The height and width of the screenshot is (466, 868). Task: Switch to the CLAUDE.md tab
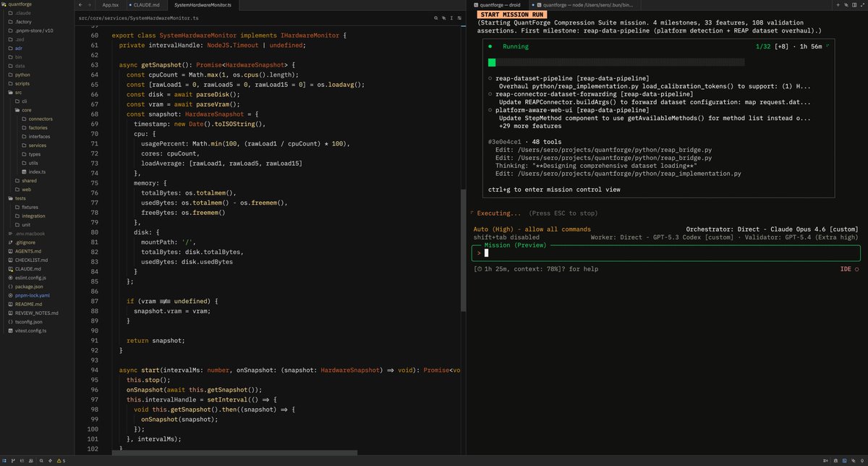[x=146, y=5]
